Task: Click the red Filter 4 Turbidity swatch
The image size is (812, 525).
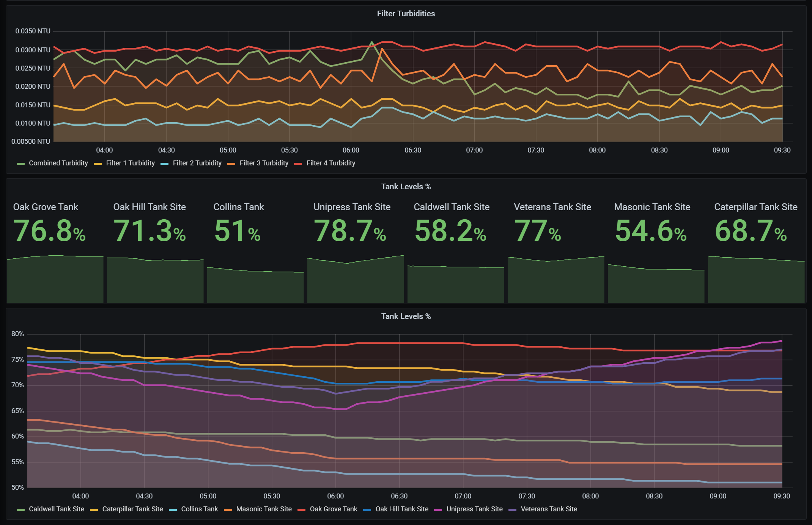Action: [x=298, y=164]
